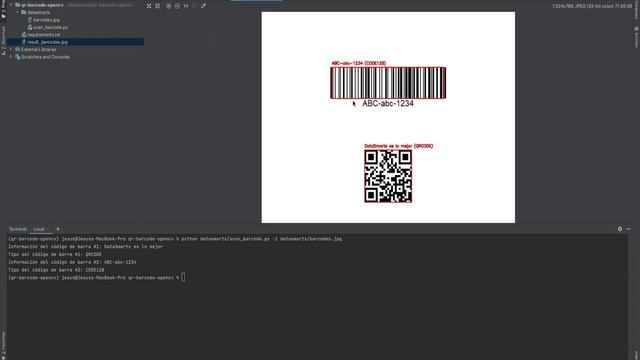Hide the terminal panel with minimize icon
The height and width of the screenshot is (360, 640).
pyautogui.click(x=629, y=229)
